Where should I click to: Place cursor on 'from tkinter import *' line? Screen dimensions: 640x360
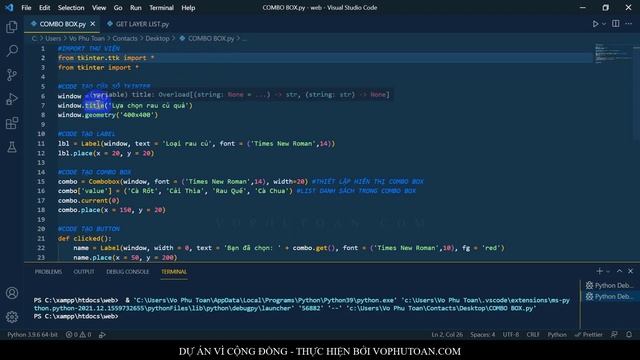[x=98, y=67]
